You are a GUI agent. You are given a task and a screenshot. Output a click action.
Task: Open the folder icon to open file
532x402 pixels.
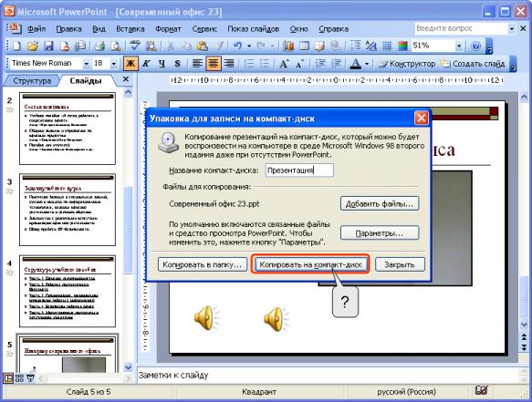(33, 46)
